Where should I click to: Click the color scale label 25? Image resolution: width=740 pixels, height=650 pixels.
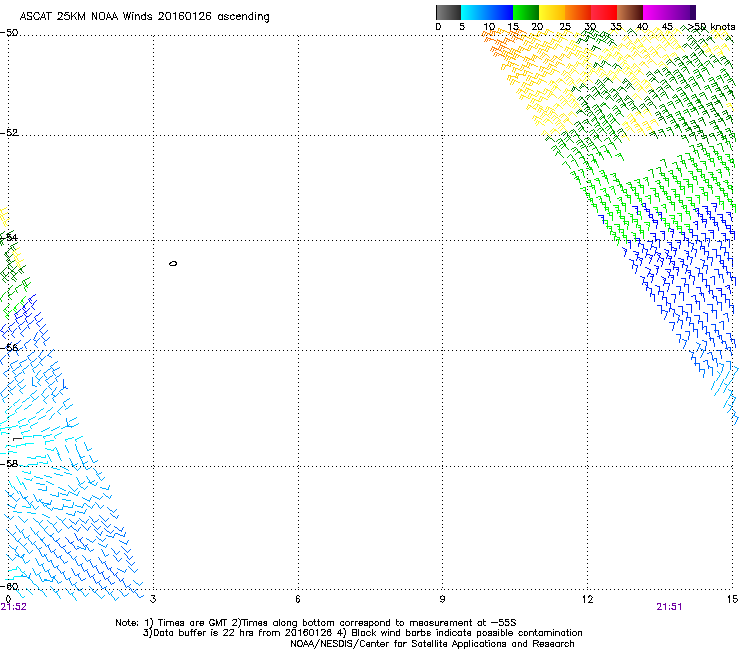(564, 27)
